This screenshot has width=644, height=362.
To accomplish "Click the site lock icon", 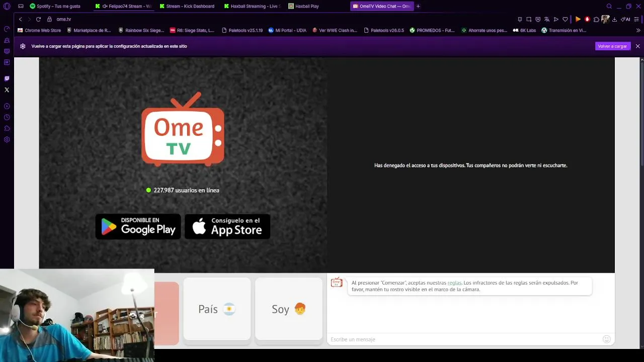I will [49, 19].
